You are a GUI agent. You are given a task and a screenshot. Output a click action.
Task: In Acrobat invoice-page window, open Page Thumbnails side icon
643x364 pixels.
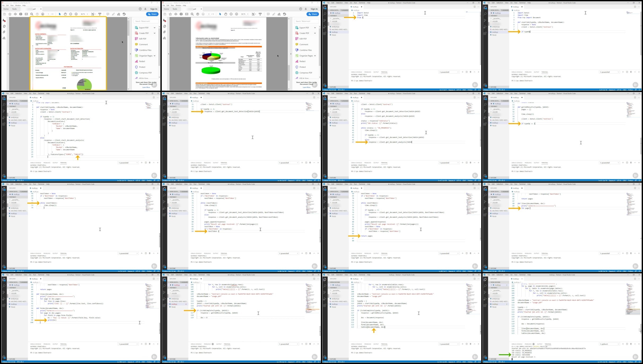pyautogui.click(x=4, y=26)
